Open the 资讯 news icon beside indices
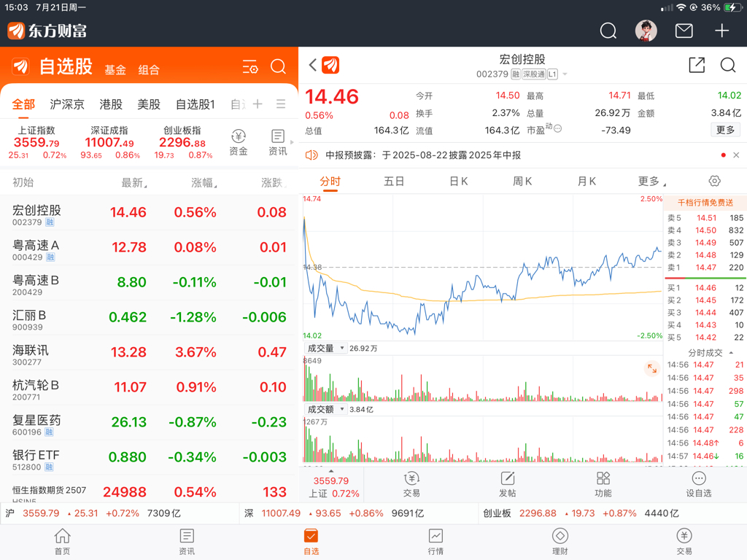The image size is (747, 560). 278,142
